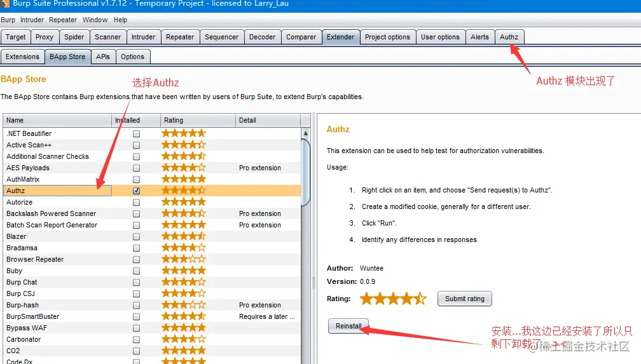
Task: Switch to the User options tab
Action: [440, 37]
